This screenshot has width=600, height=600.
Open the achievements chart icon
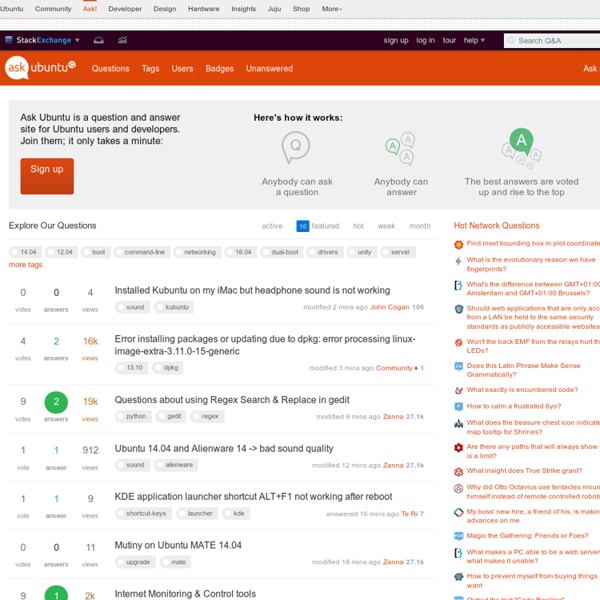[x=122, y=40]
